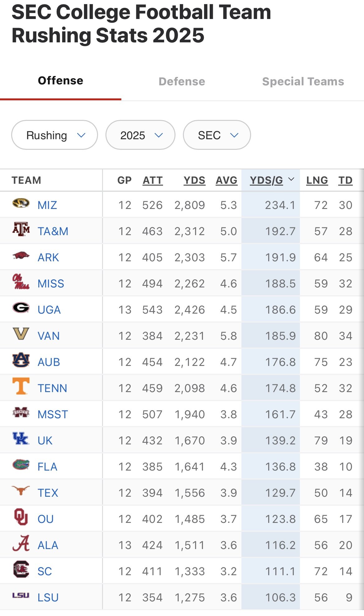Click the Arkansas Razorbacks logo

(x=21, y=256)
